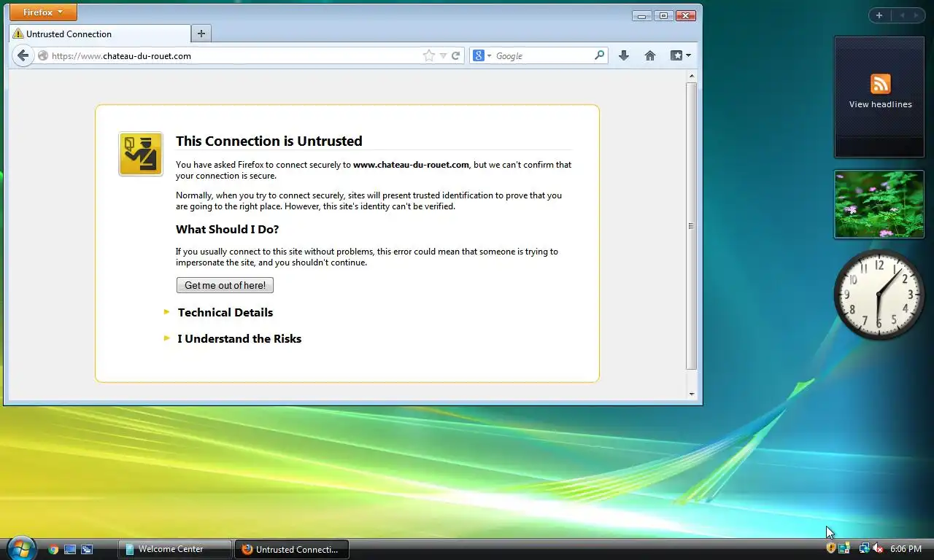Click the scrollbar up arrow
Viewport: 934px width, 560px height.
pyautogui.click(x=692, y=75)
